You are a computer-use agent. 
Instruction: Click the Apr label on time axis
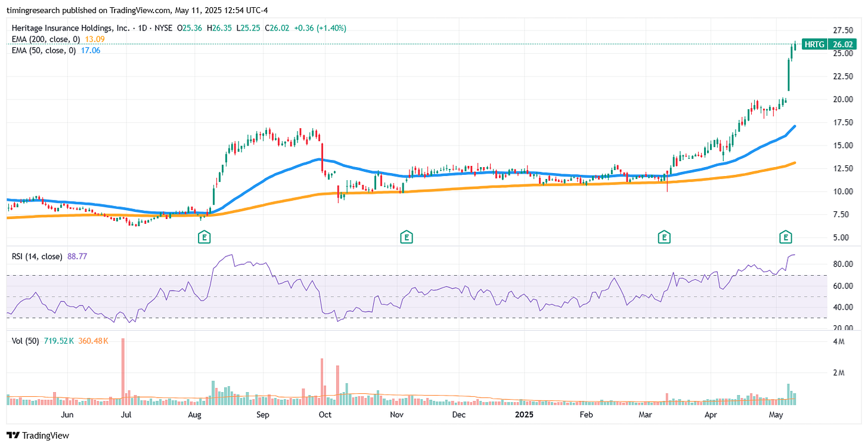click(x=710, y=414)
